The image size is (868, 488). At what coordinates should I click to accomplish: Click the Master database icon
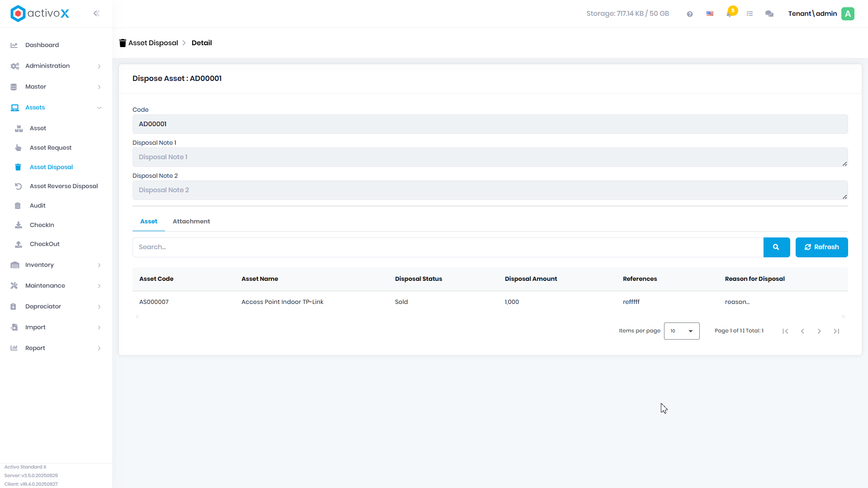coord(14,87)
